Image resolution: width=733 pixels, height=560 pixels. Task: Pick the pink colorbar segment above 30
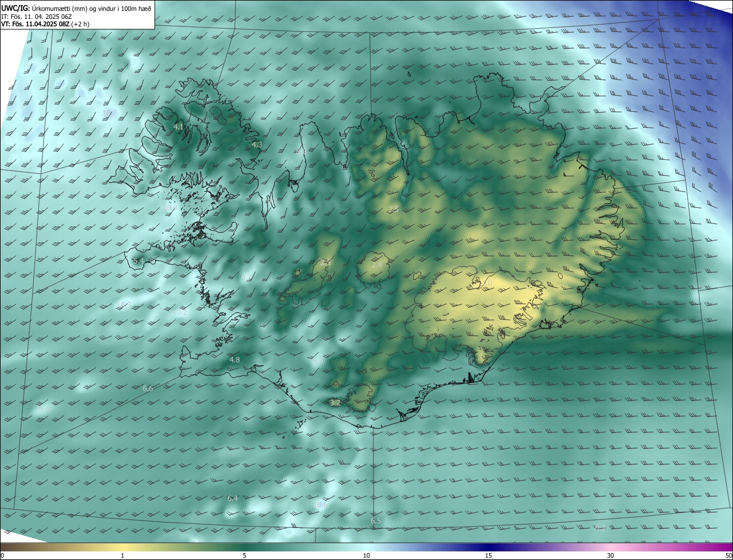pos(610,547)
